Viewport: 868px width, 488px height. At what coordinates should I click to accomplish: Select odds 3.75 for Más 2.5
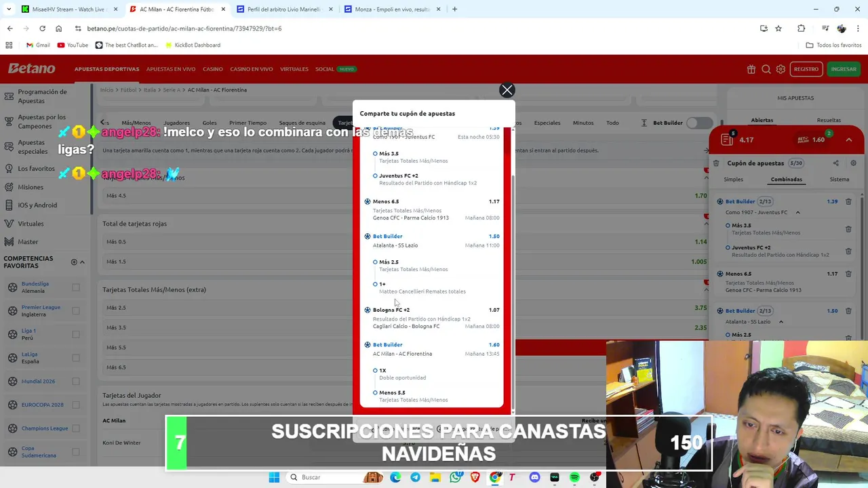701,308
